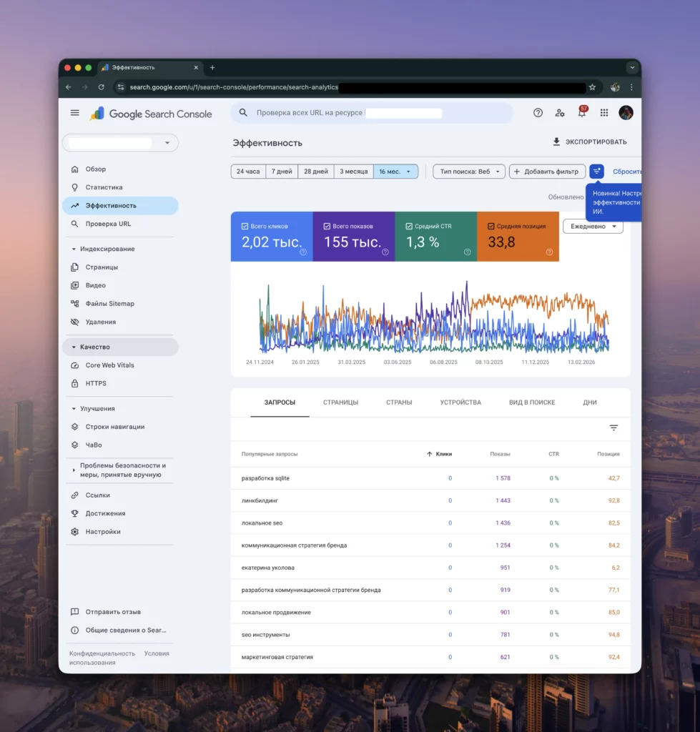Toggle the Средняя позиция checkbox
Viewport: 700px width, 732px height.
(x=491, y=226)
